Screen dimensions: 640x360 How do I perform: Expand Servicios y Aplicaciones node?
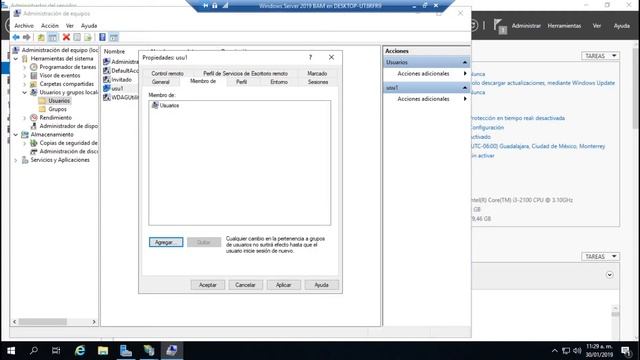pos(16,160)
